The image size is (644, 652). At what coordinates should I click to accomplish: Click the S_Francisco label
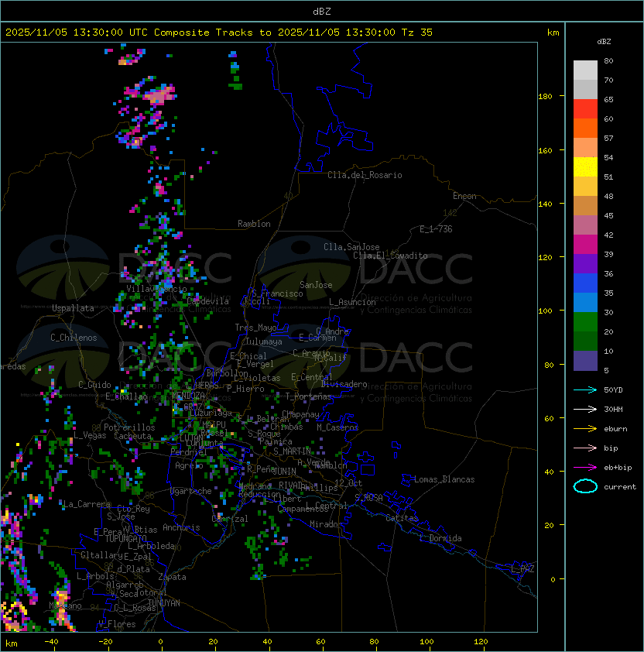point(277,293)
